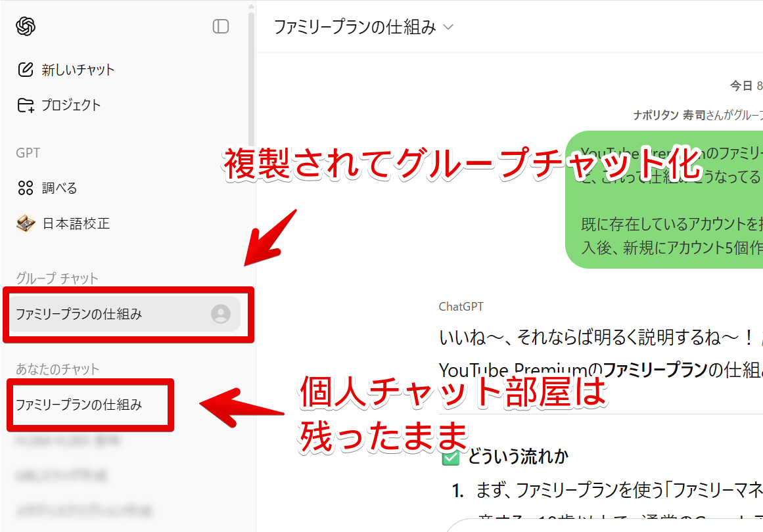763x532 pixels.
Task: Click the ChatGPT logo icon
Action: point(24,25)
